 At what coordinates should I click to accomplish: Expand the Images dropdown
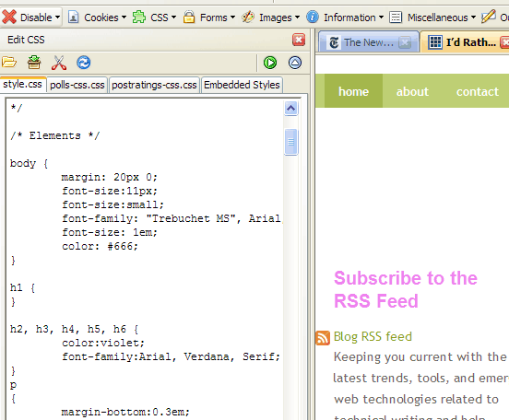271,17
